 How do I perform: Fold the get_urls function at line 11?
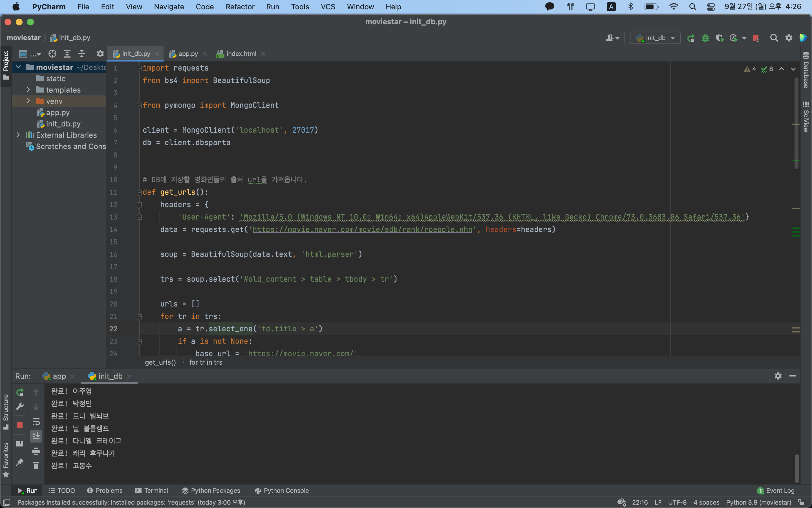(x=139, y=192)
